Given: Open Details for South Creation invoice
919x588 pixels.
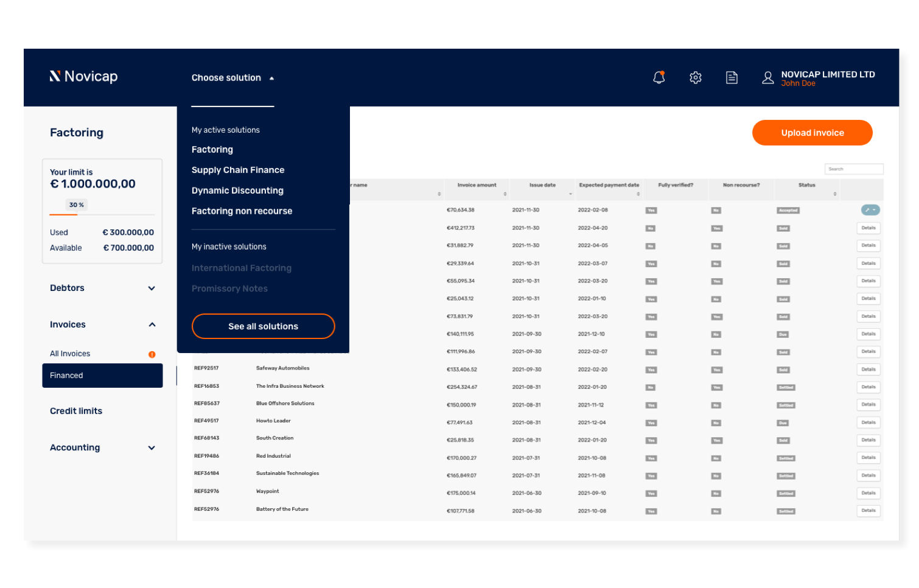Looking at the screenshot, I should [x=868, y=440].
